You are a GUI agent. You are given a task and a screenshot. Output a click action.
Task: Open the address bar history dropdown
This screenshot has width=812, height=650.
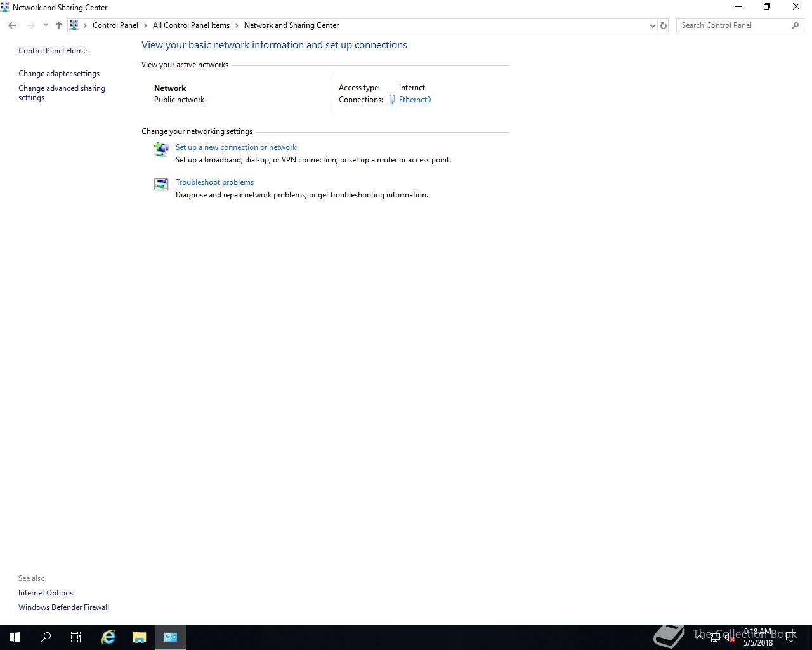tap(652, 25)
